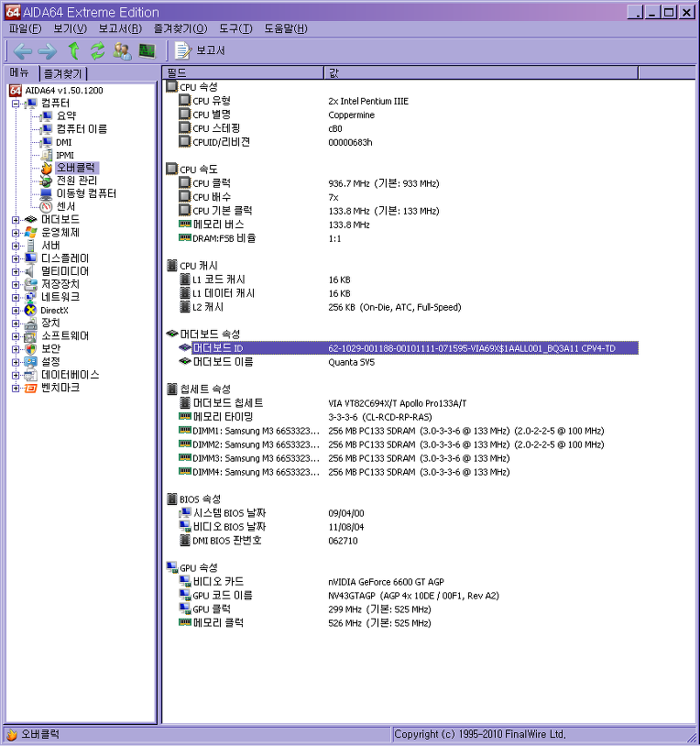Viewport: 700px width, 746px height.
Task: Click the 벤치마크 icon in tree
Action: coord(30,389)
